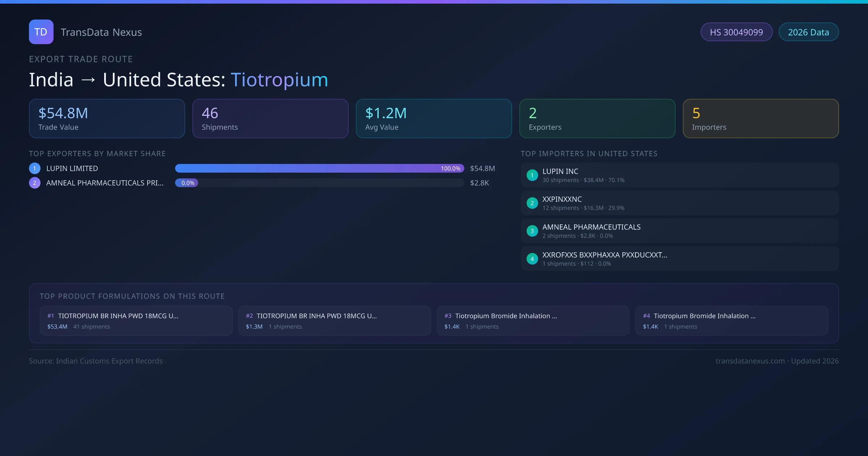Viewport: 868px width, 456px height.
Task: Open #3 Tiotropium Bromide Inhalation formulation card
Action: (x=533, y=321)
